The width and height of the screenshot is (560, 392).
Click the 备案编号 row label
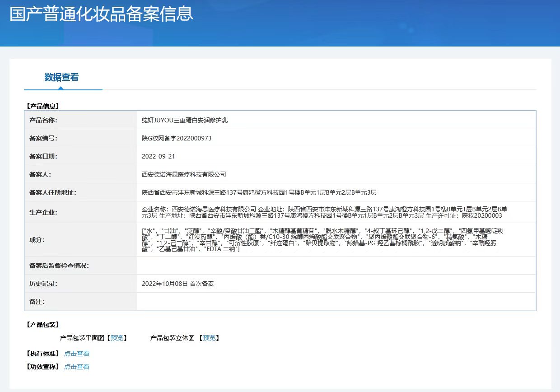43,138
